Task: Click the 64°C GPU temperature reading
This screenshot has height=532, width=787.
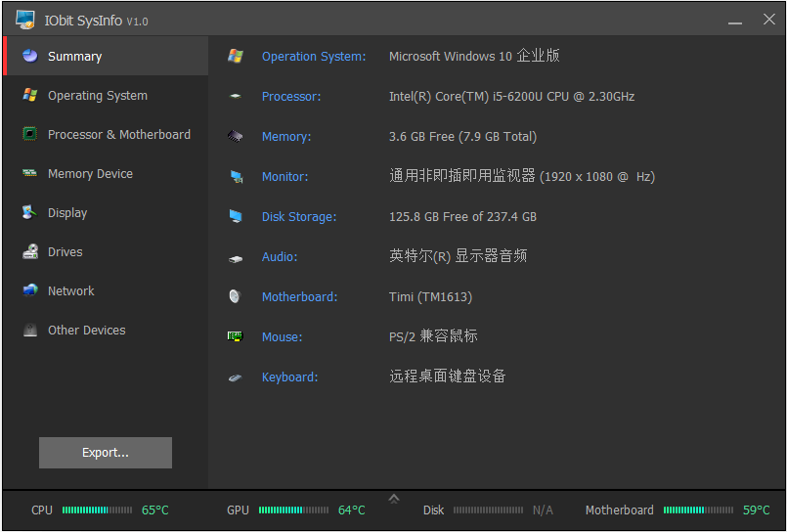Action: click(351, 510)
